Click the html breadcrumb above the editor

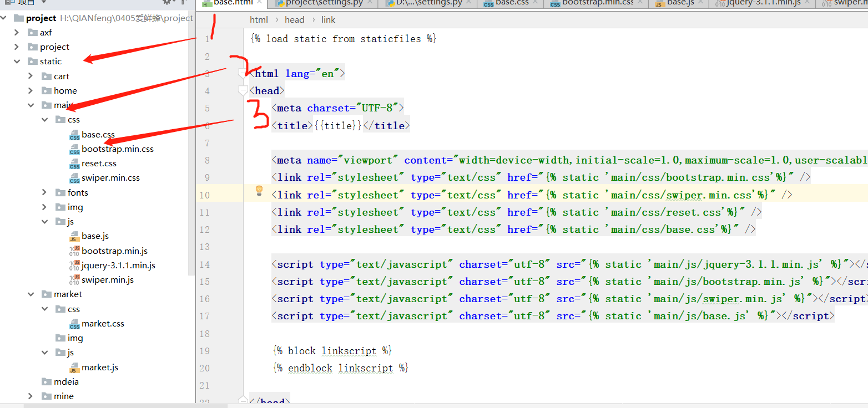259,19
